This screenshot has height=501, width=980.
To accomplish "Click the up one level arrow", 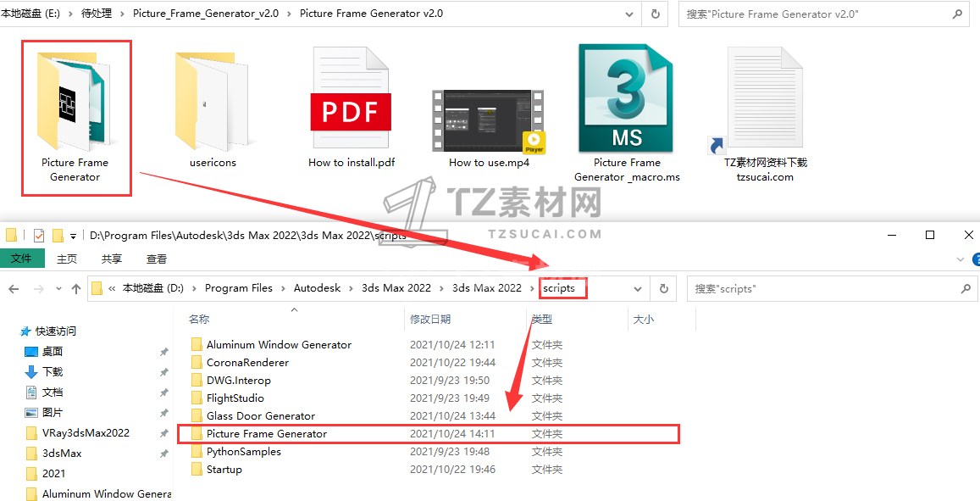I will coord(76,288).
